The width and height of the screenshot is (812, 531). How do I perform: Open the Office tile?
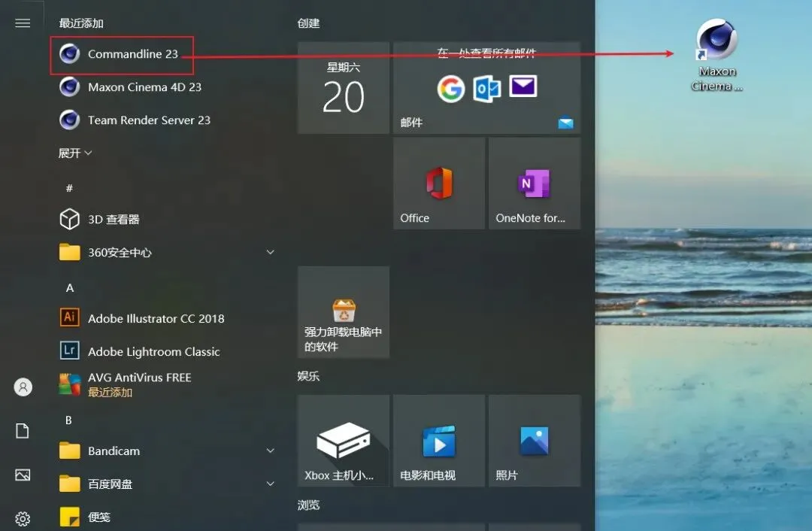(439, 184)
